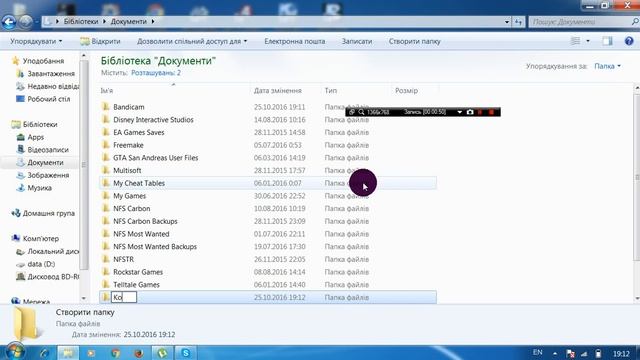
Task: Select the 'NFSTR' folder icon
Action: [106, 259]
